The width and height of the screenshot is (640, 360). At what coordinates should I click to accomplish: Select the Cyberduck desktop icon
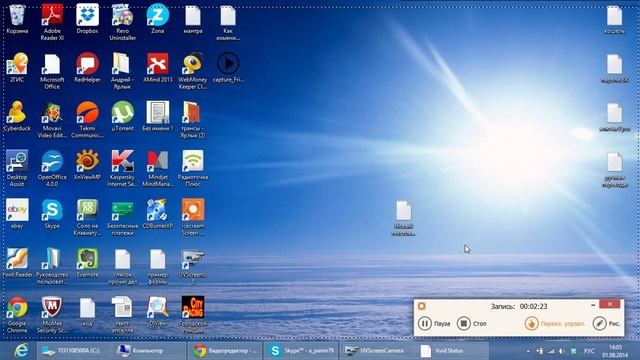click(x=17, y=116)
